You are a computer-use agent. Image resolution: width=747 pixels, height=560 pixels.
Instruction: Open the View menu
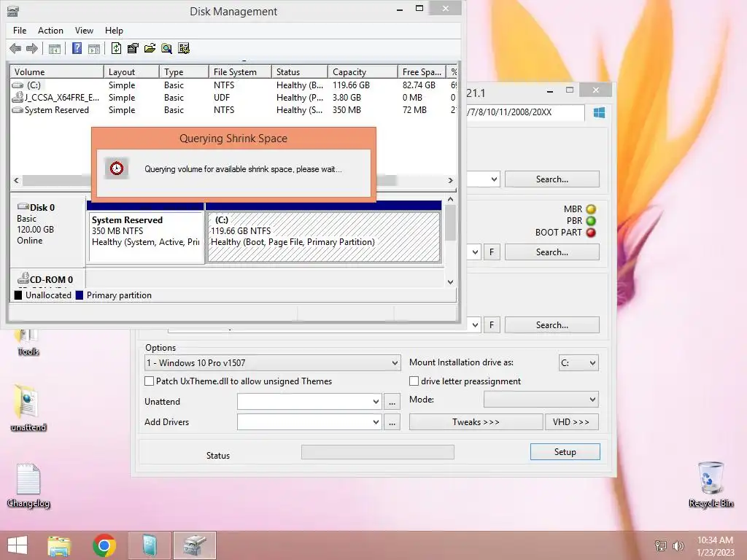pyautogui.click(x=84, y=31)
